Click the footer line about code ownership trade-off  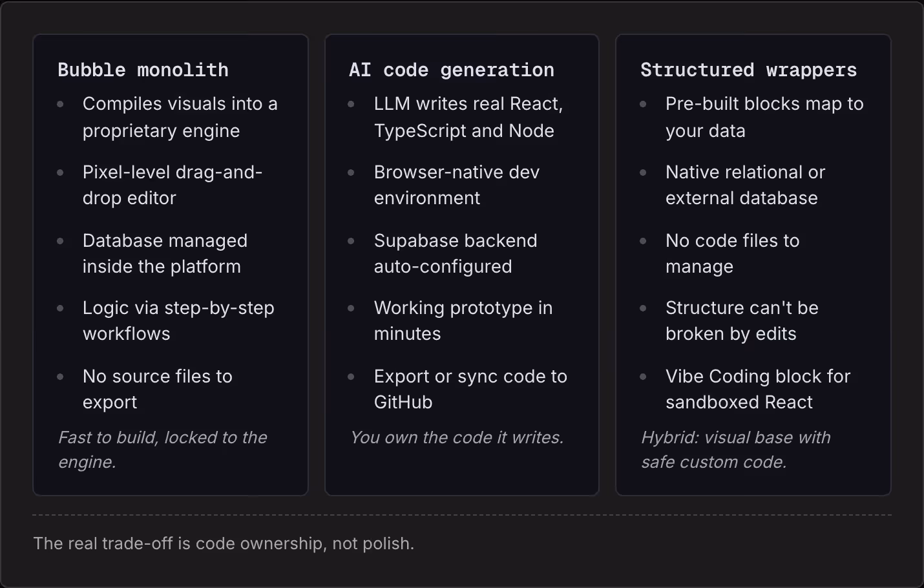(x=224, y=543)
